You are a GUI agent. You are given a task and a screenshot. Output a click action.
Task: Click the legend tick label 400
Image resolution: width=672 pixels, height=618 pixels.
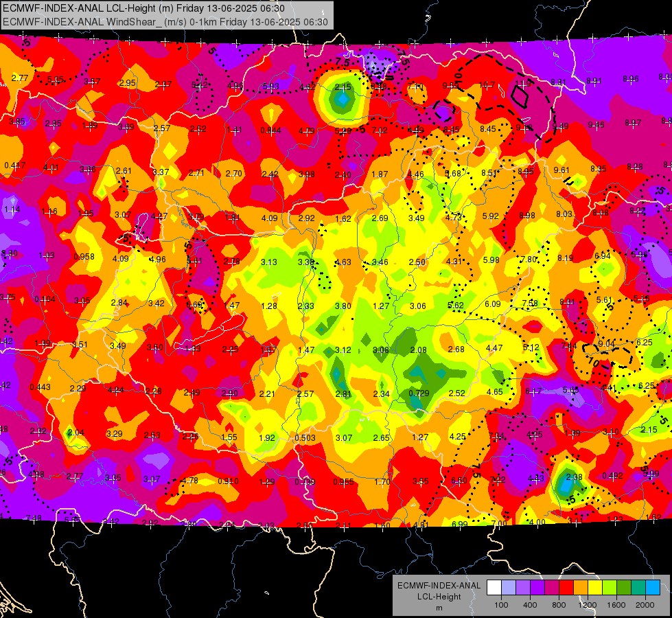click(530, 605)
